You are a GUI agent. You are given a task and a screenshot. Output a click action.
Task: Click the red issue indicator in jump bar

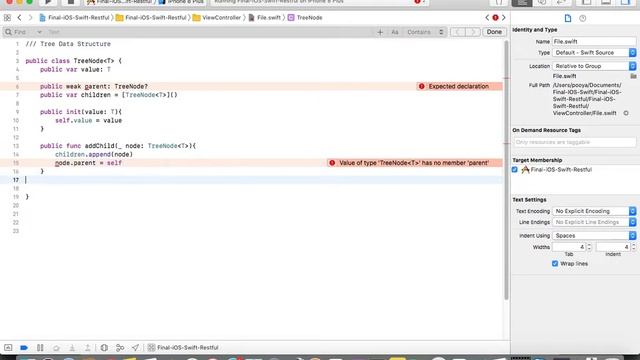point(495,18)
